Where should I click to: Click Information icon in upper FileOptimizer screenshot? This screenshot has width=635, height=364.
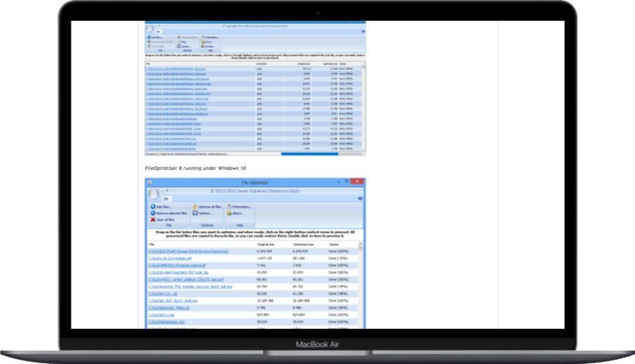pos(203,37)
